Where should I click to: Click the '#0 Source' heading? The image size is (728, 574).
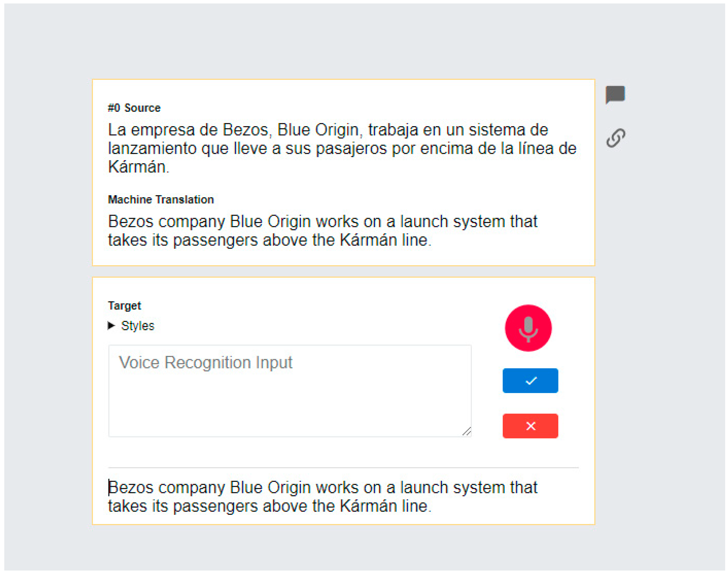click(x=134, y=108)
